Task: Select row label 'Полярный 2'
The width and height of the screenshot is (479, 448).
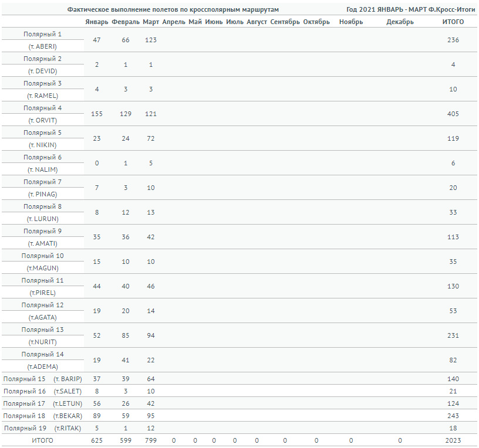Action: tap(42, 59)
